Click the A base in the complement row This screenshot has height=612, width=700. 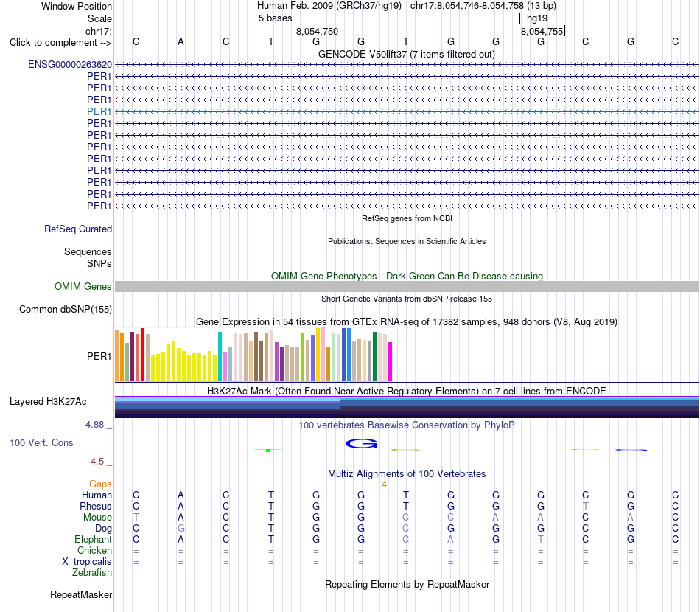click(181, 41)
